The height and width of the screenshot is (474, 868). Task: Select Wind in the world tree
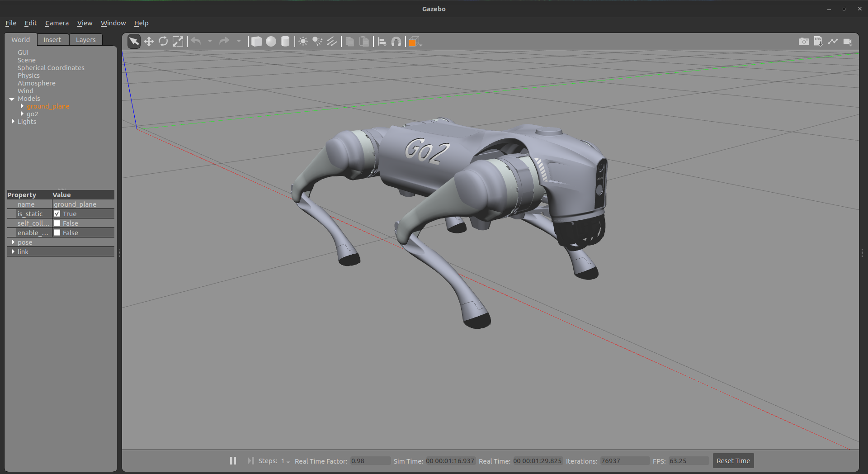[25, 91]
